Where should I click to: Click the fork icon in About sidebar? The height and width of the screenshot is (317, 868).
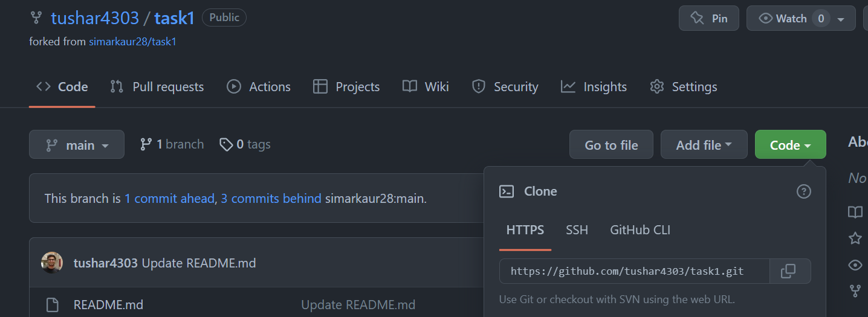click(x=855, y=291)
